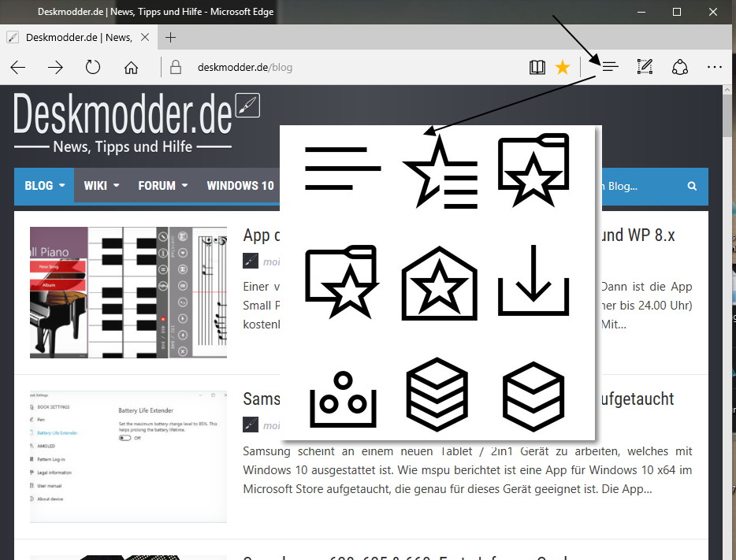
Task: Go back to the previous page
Action: pos(18,68)
